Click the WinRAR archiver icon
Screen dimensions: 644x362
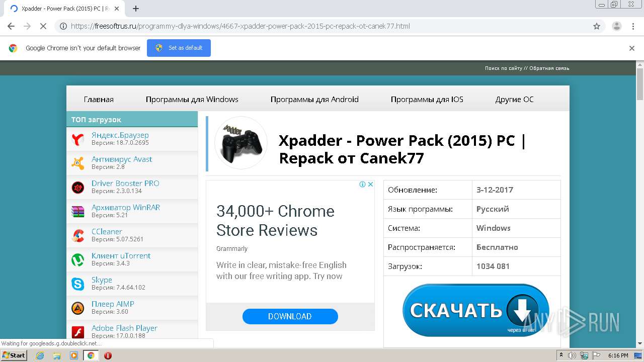click(x=77, y=212)
